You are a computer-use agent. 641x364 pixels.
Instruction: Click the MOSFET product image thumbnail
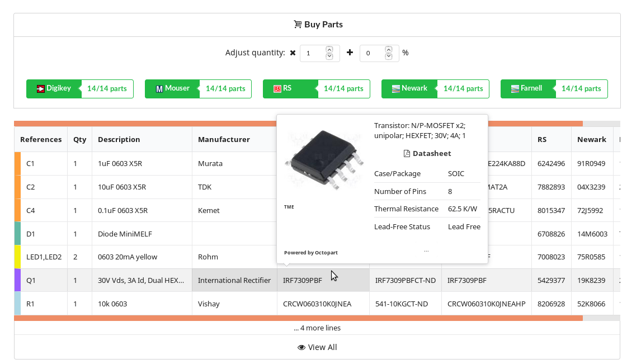[324, 160]
